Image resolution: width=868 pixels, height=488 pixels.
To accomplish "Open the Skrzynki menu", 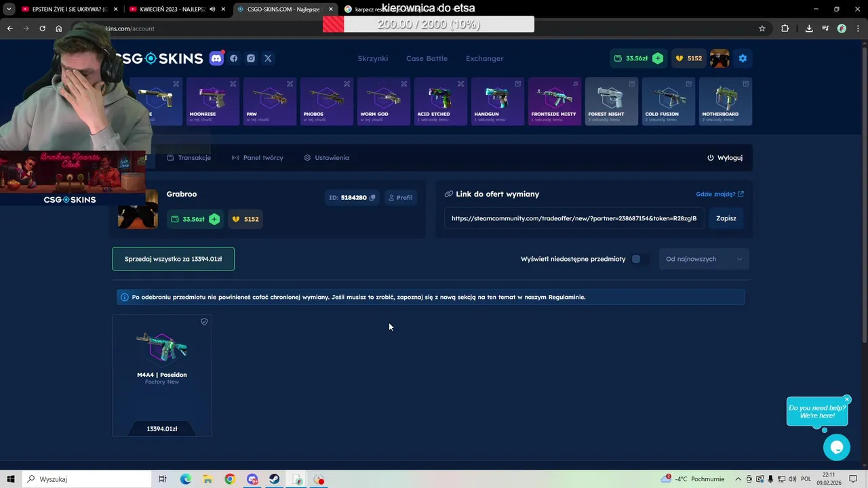I will pyautogui.click(x=373, y=58).
